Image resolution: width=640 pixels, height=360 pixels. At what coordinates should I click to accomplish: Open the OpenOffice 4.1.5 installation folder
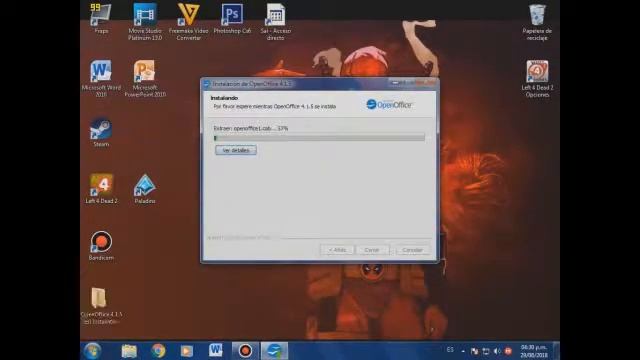101,306
